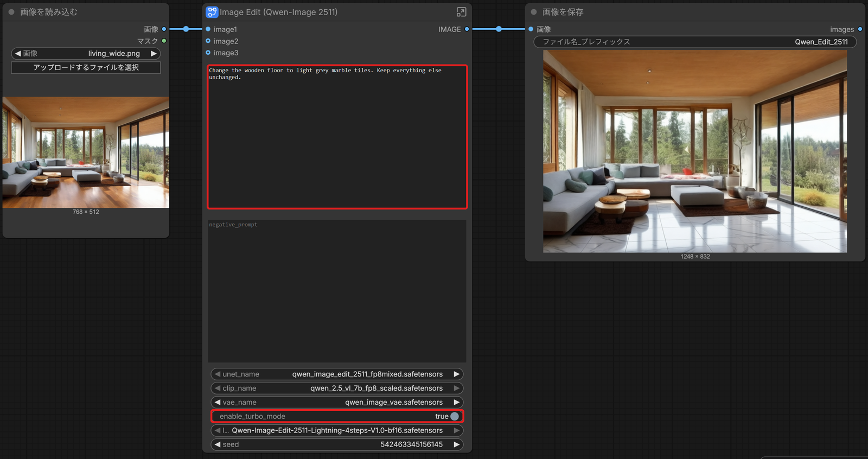This screenshot has height=459, width=868.
Task: Edit the ファイル名_プレフィックス field
Action: click(x=695, y=42)
